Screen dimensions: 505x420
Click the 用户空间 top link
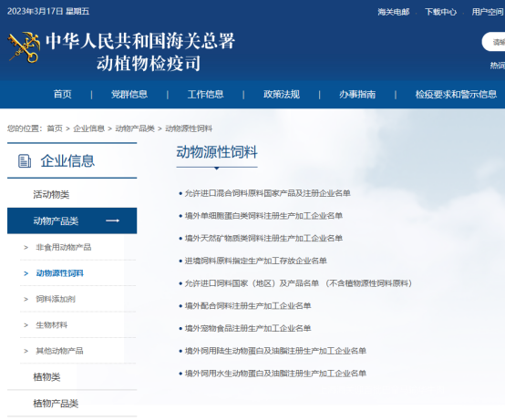tap(488, 12)
